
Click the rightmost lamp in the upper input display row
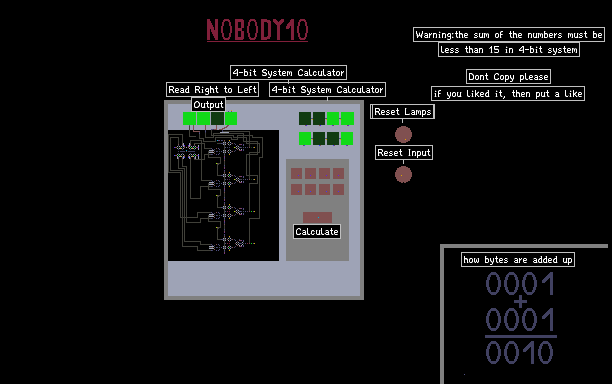pyautogui.click(x=347, y=119)
